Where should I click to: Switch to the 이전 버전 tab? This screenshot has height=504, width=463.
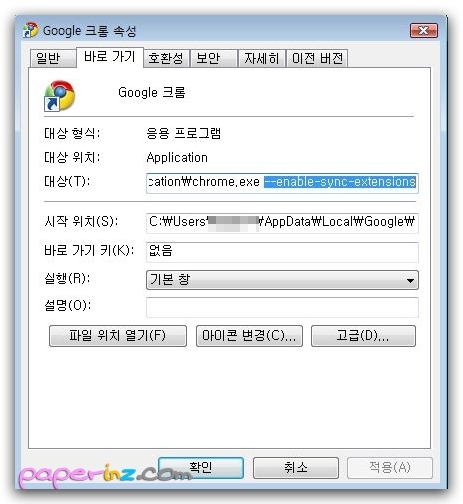pos(317,58)
